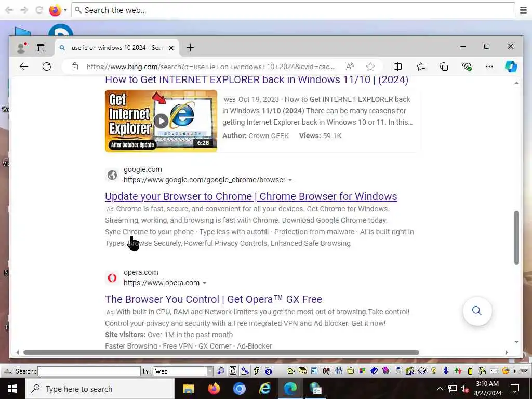The image size is (532, 399).
Task: Open the Edge profile avatar
Action: tap(21, 48)
